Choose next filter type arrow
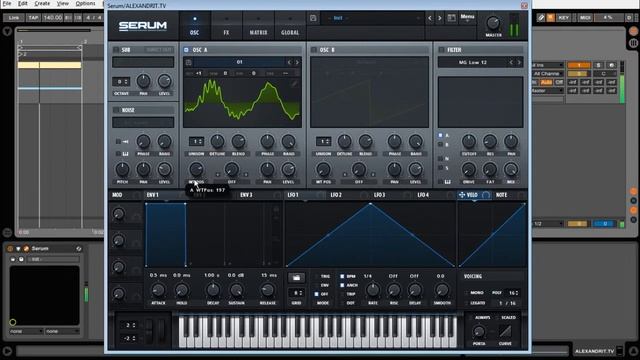This screenshot has height=360, width=640. [x=519, y=62]
